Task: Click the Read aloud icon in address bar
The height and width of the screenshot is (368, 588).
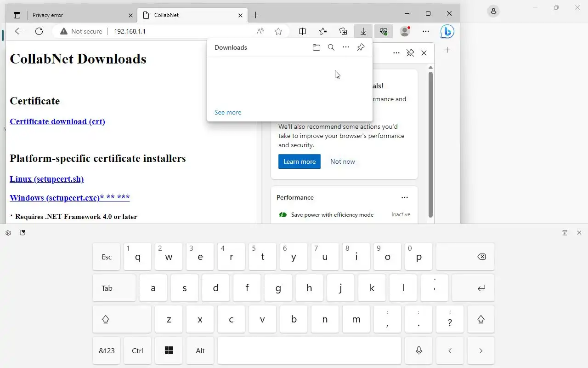Action: point(260,31)
